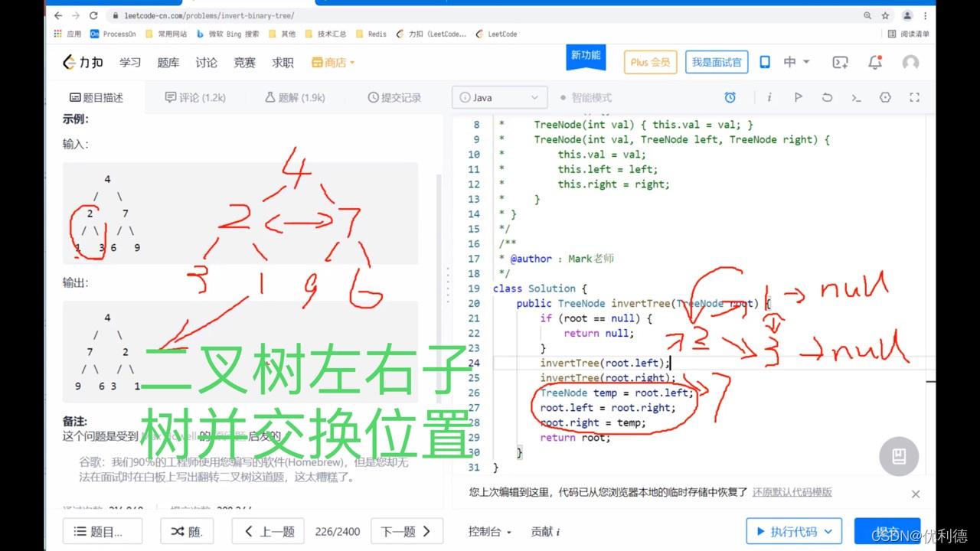Viewport: 980px width, 551px height.
Task: Bookmark this page with star icon
Action: [x=885, y=15]
